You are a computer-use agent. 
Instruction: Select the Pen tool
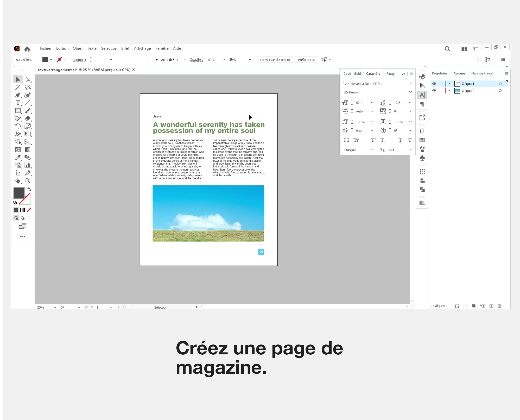pyautogui.click(x=18, y=95)
